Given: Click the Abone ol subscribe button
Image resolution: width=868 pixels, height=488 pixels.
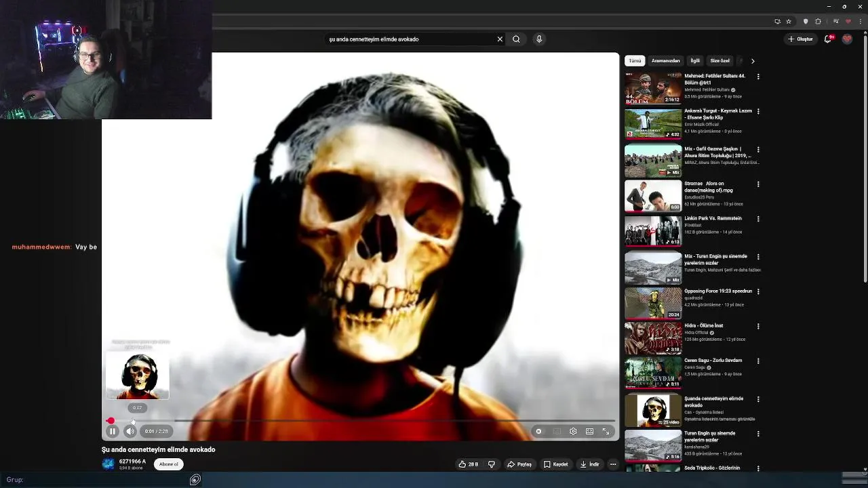Looking at the screenshot, I should point(168,464).
